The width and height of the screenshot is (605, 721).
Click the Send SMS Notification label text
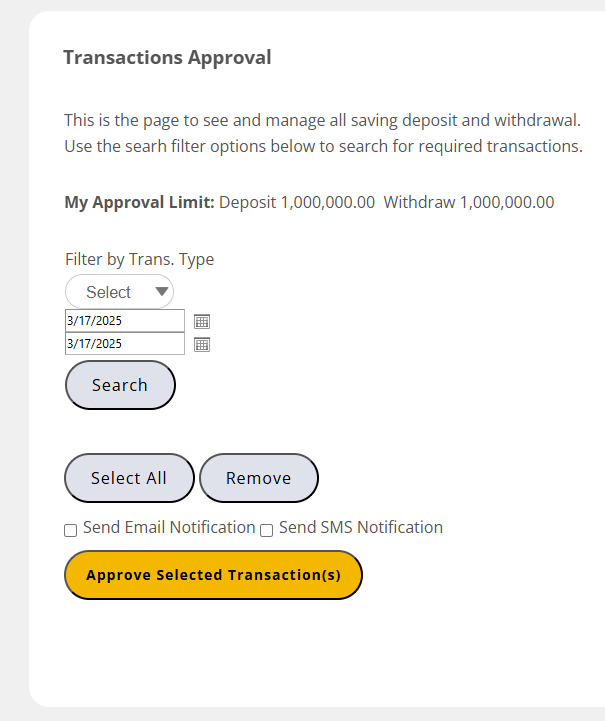pos(360,527)
